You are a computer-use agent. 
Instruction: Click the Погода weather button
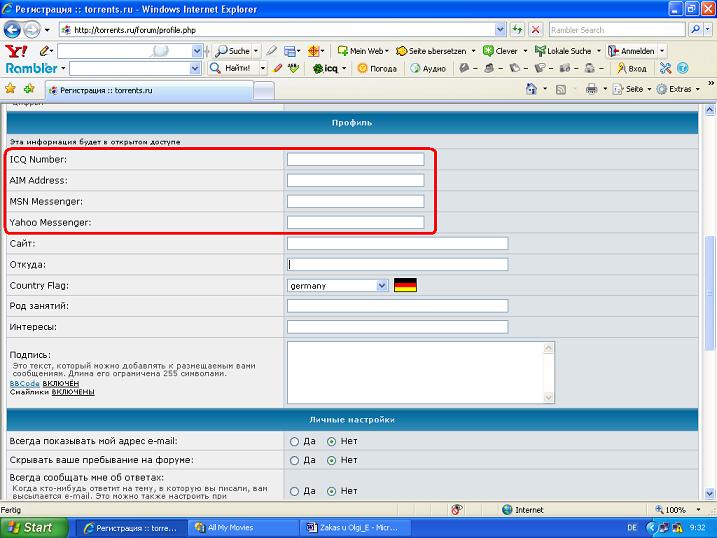[x=377, y=69]
